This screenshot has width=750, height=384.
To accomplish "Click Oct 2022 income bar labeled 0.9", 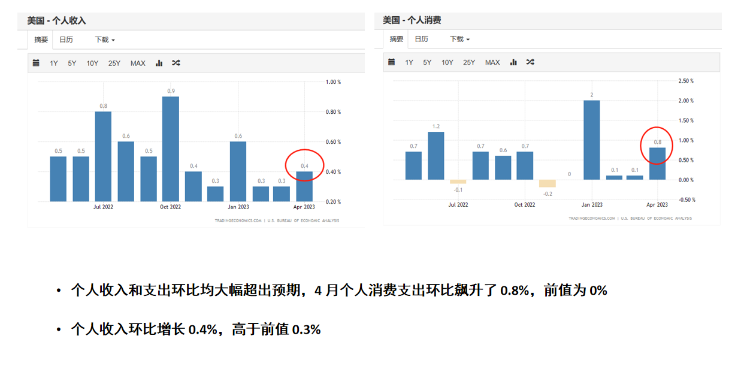I will coord(171,149).
